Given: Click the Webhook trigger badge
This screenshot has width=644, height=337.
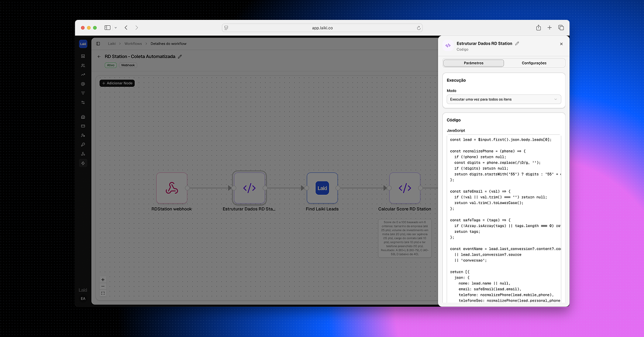Looking at the screenshot, I should (x=128, y=65).
